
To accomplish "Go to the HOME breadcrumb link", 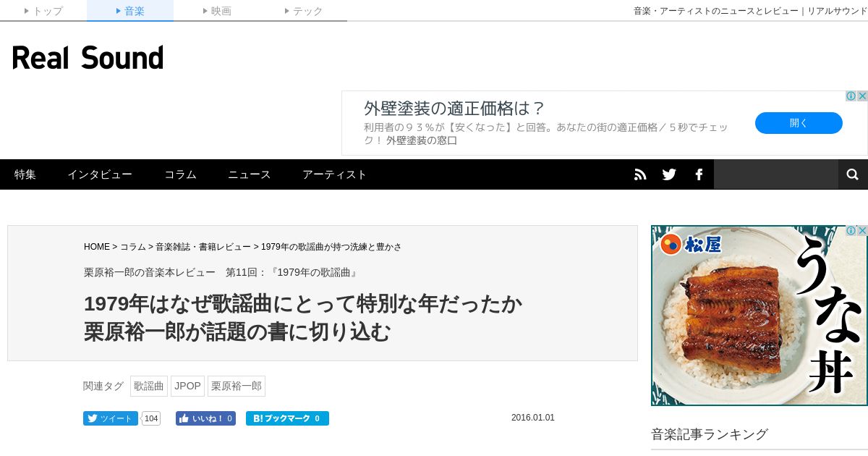I will tap(97, 247).
